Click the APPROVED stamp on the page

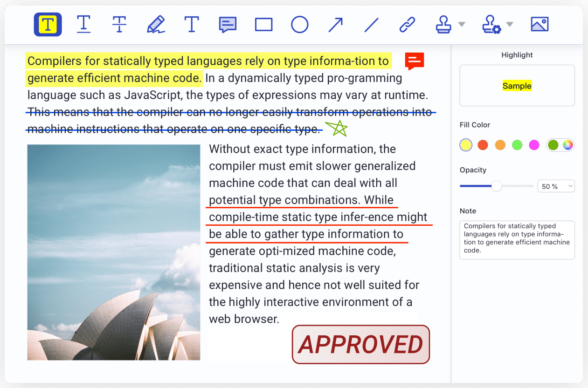pyautogui.click(x=361, y=344)
